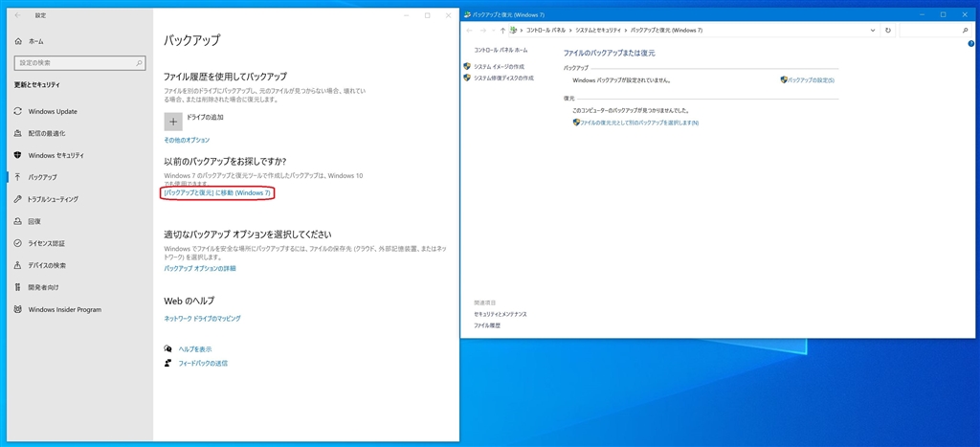Click the plus icon for ドライブの追加
980x447 pixels.
coord(173,122)
